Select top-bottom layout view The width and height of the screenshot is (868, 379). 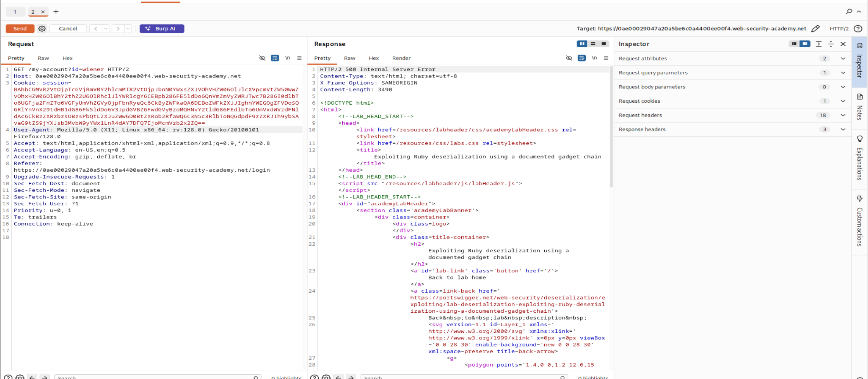[593, 44]
